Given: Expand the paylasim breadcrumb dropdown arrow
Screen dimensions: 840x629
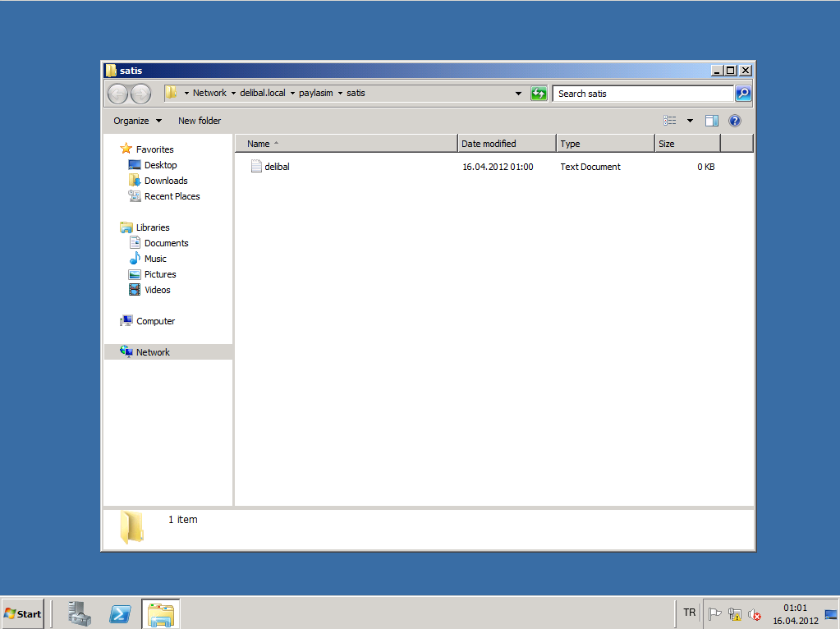Looking at the screenshot, I should click(x=339, y=94).
